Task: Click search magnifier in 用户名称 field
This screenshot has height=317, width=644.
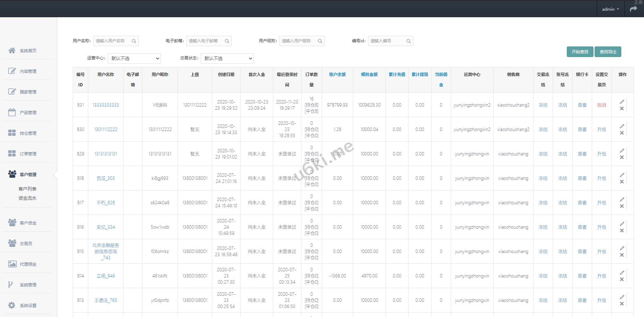Action: (x=134, y=41)
